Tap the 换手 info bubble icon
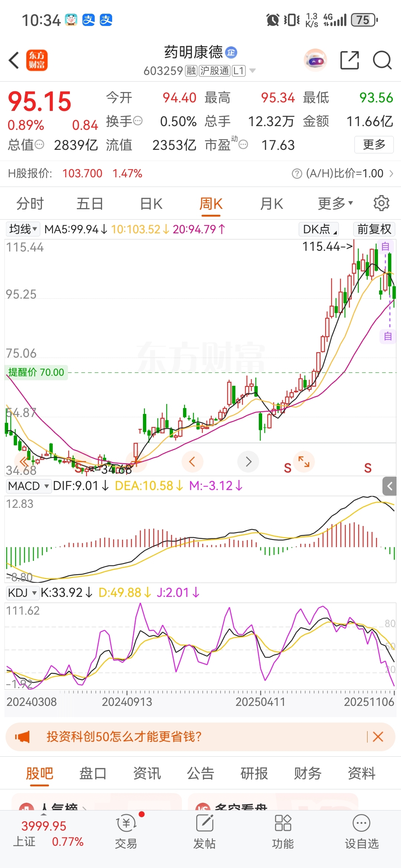The image size is (401, 868). (x=138, y=121)
